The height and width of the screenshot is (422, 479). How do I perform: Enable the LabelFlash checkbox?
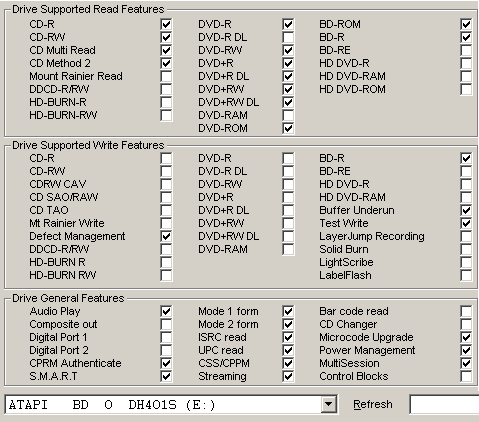click(466, 275)
